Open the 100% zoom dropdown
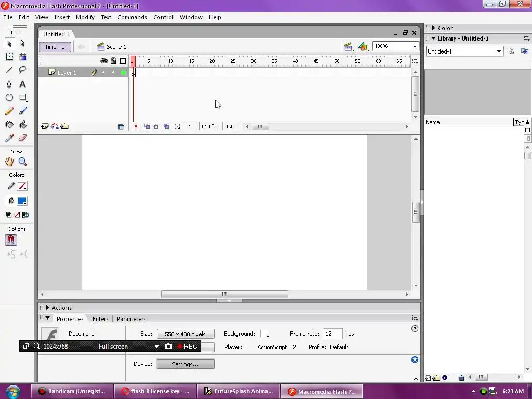532x399 pixels. coord(415,46)
